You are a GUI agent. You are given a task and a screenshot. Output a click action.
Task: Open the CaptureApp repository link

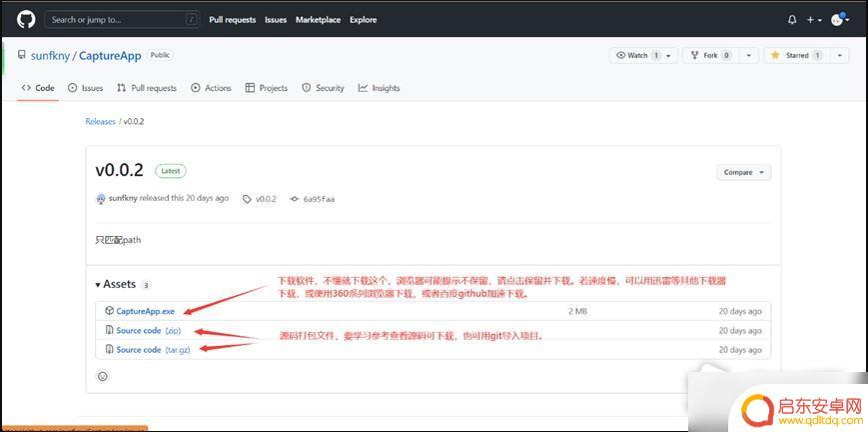point(110,55)
